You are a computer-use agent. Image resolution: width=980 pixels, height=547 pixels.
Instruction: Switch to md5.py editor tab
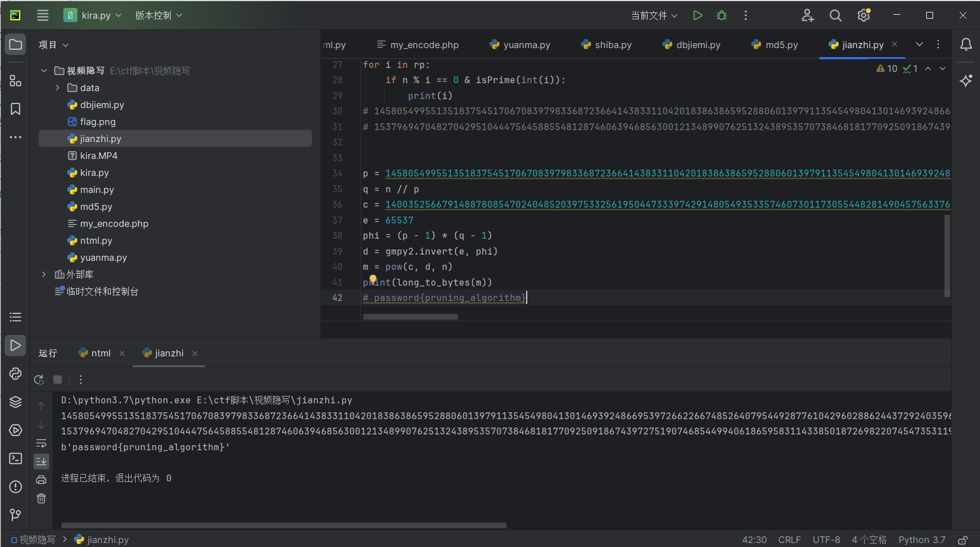(x=774, y=45)
